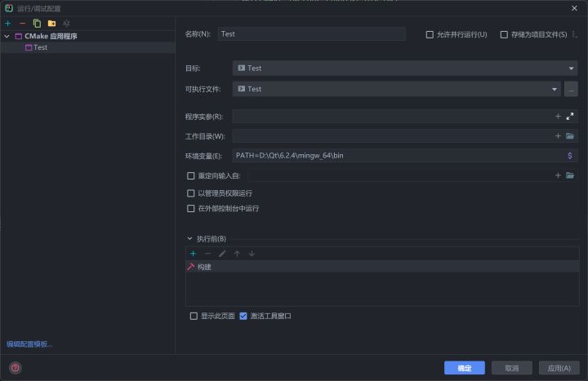The width and height of the screenshot is (588, 381).
Task: Add a new run configuration
Action: (x=8, y=23)
